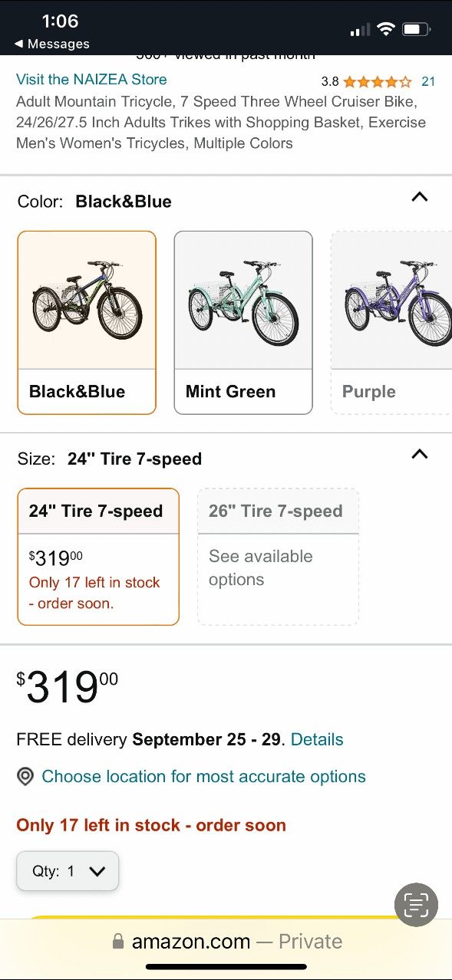Open the screenshot capture icon at bottom right
The width and height of the screenshot is (452, 980).
(415, 905)
